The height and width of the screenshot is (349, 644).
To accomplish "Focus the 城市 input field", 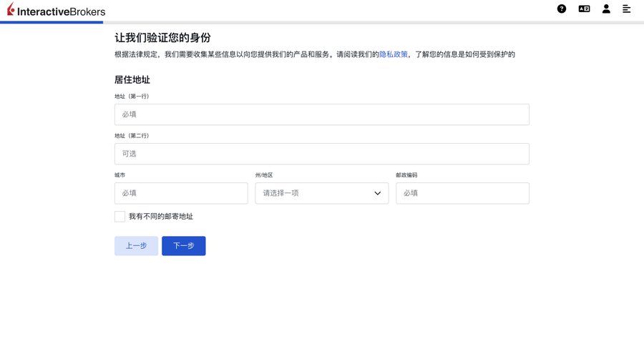I will coord(181,193).
